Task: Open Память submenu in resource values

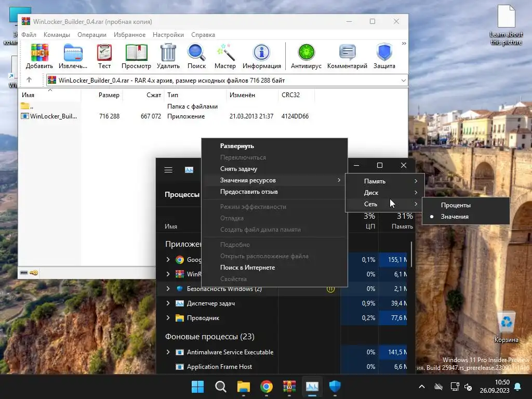Action: (384, 181)
